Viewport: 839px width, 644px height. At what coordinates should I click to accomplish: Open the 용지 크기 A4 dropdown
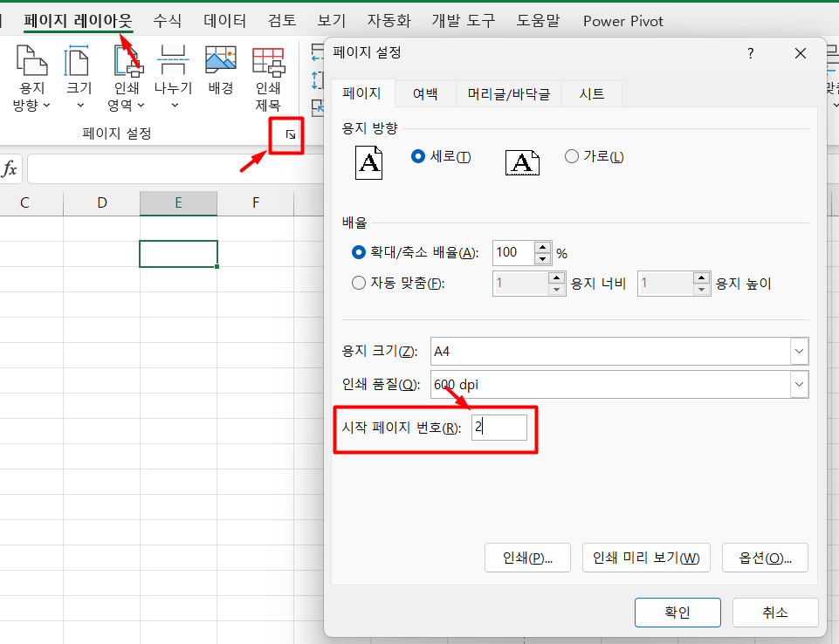pyautogui.click(x=797, y=351)
